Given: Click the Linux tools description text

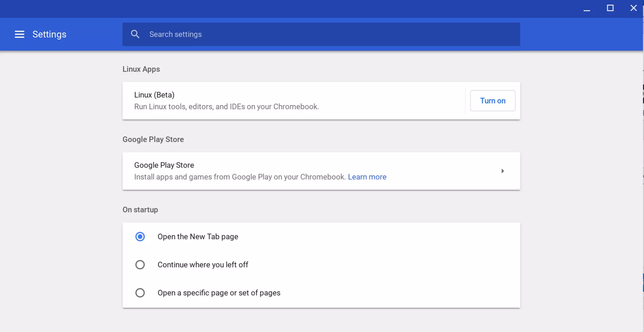Looking at the screenshot, I should 226,107.
